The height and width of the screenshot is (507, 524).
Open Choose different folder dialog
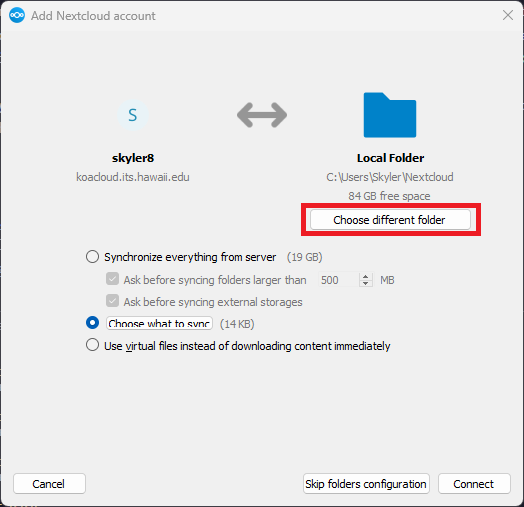(390, 220)
